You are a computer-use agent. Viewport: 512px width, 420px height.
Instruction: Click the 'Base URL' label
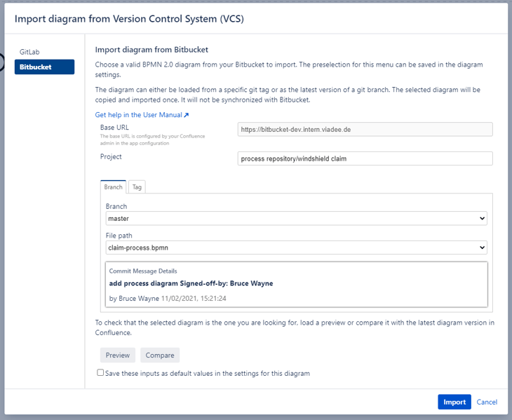(114, 128)
